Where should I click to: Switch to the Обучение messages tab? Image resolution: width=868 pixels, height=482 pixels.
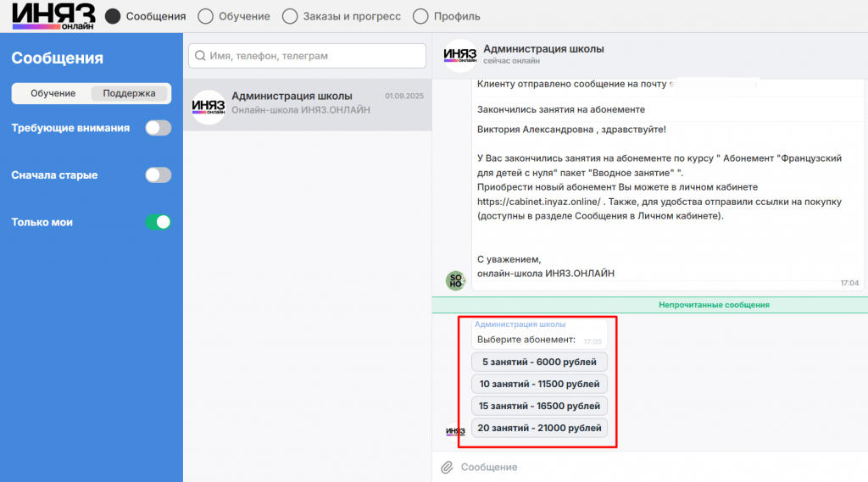(53, 93)
